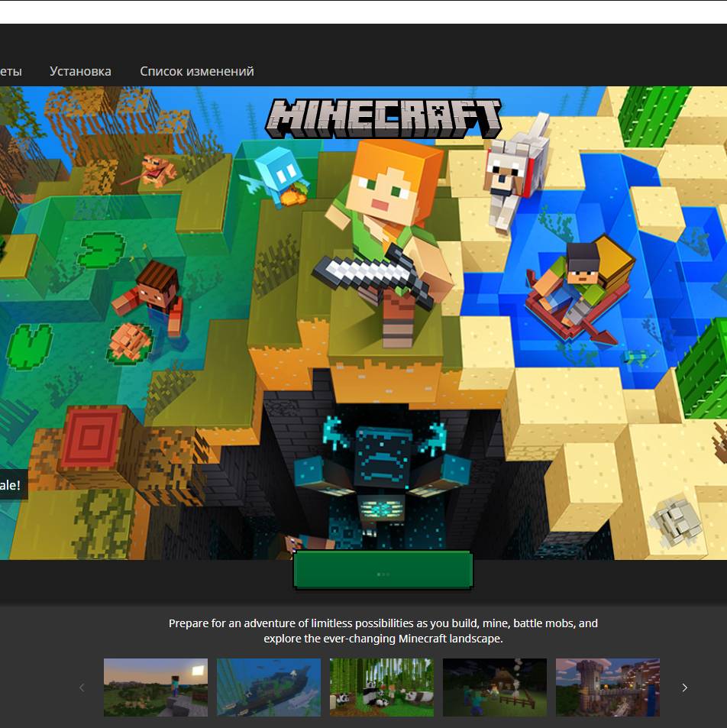The width and height of the screenshot is (727, 728).
Task: Open the bamboo forest pandas thumbnail
Action: click(x=382, y=688)
